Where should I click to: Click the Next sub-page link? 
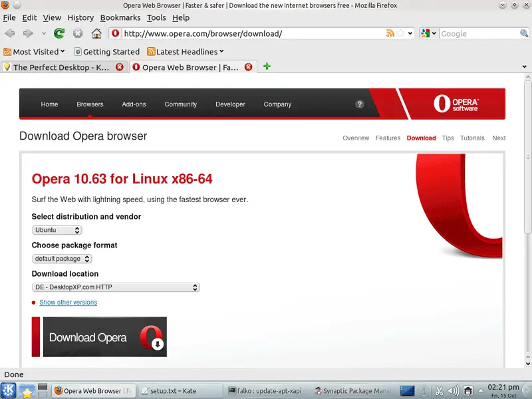coord(499,138)
